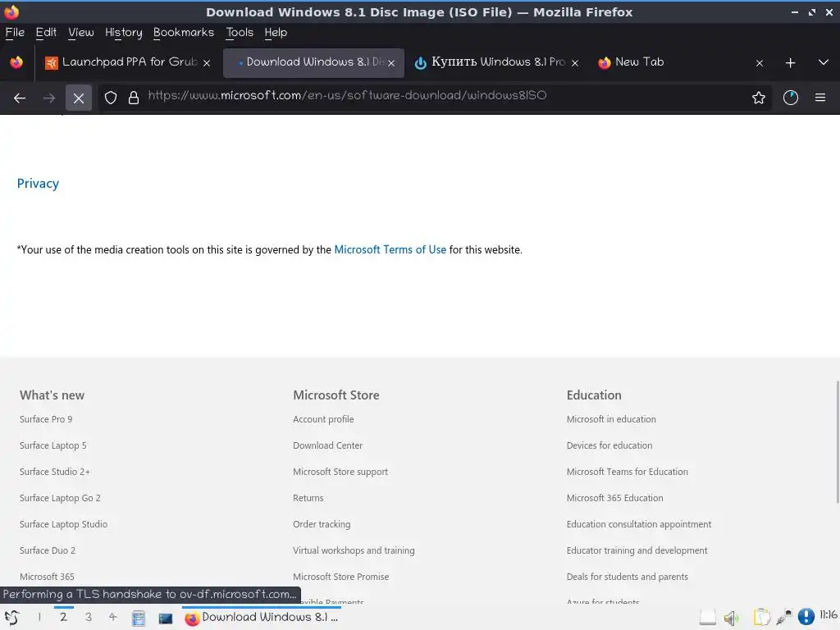Open the Microsoft in education link
The height and width of the screenshot is (630, 840).
click(x=611, y=419)
